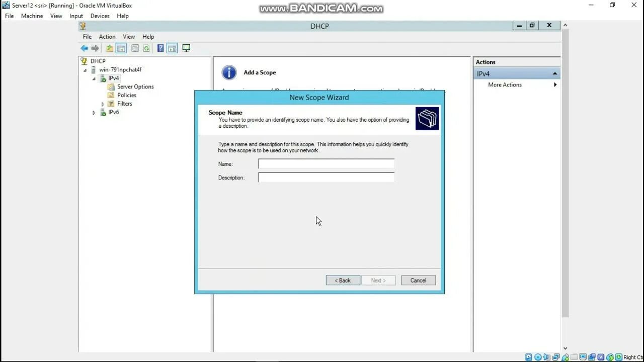This screenshot has width=644, height=362.
Task: Click the VirtualBox recording status icon
Action: pos(592,357)
